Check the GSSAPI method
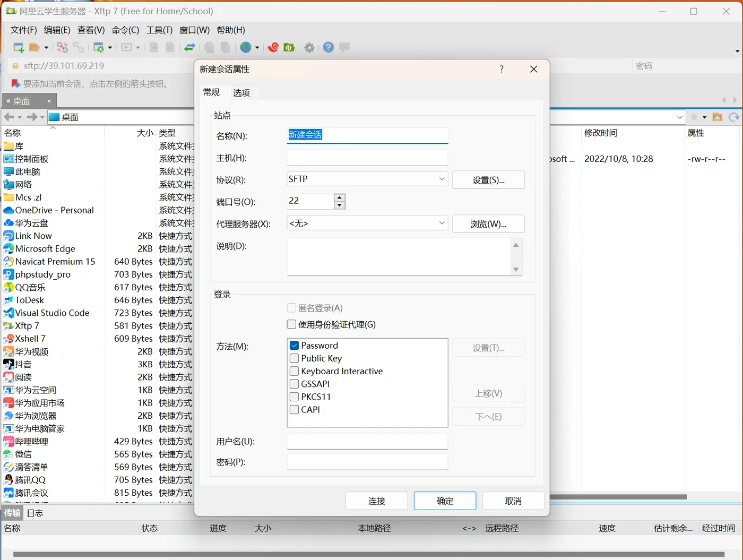 coord(294,384)
